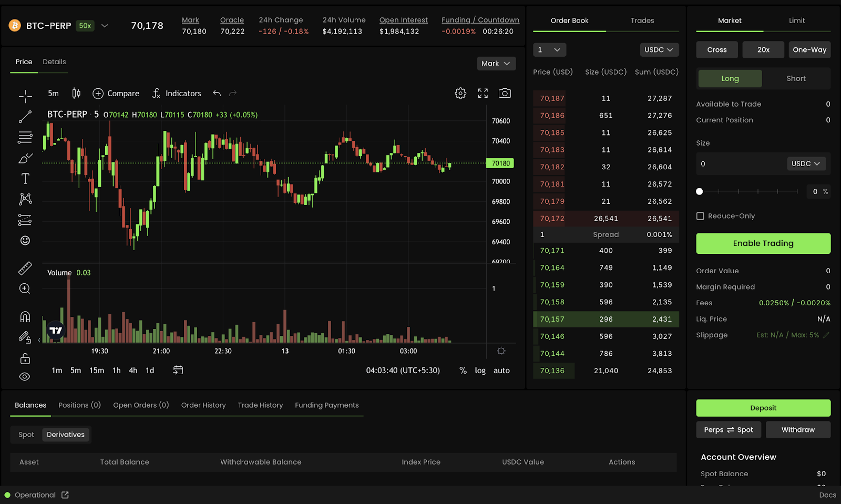The height and width of the screenshot is (504, 841).
Task: Open the One-Way position mode selector
Action: (x=809, y=49)
